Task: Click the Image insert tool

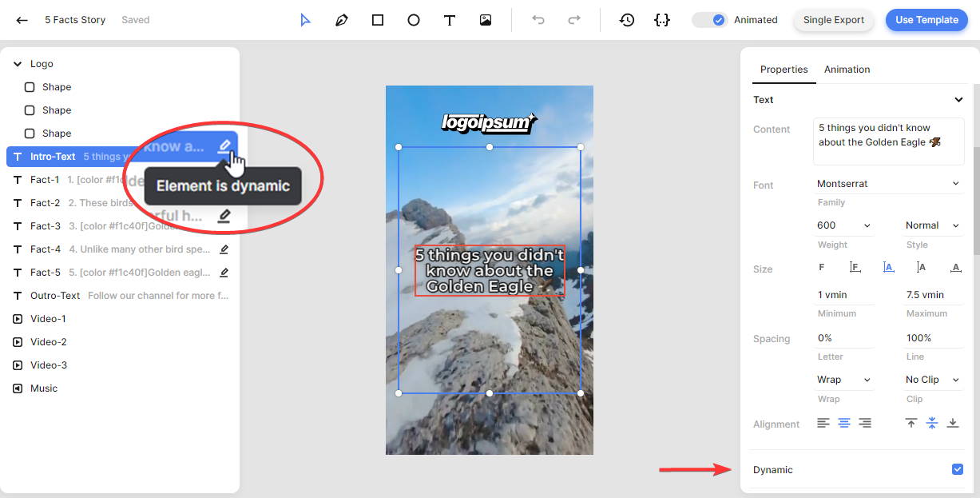Action: pyautogui.click(x=486, y=20)
